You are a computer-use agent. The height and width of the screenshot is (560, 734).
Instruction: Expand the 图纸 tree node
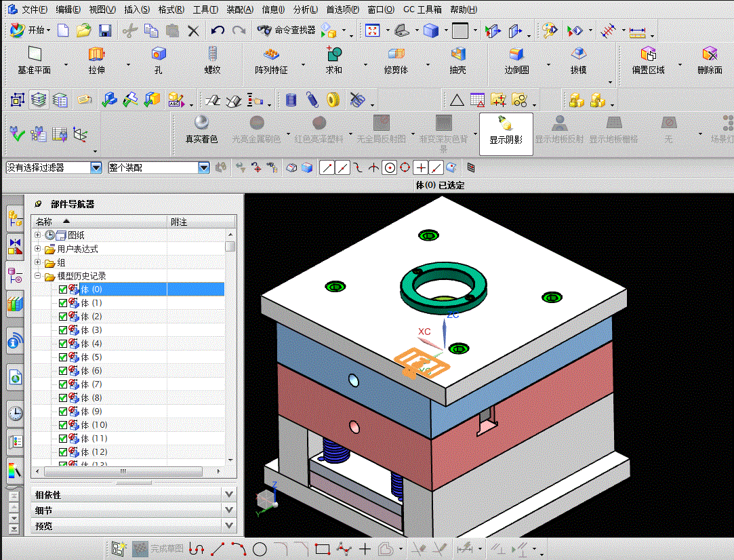click(x=37, y=235)
